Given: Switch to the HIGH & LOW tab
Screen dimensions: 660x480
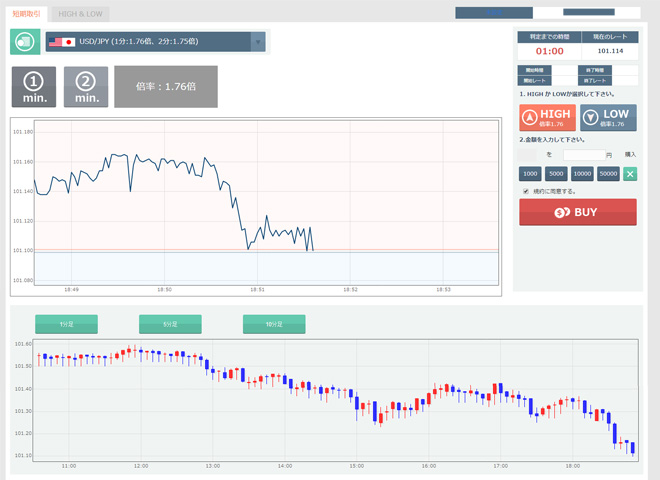Looking at the screenshot, I should pos(80,14).
